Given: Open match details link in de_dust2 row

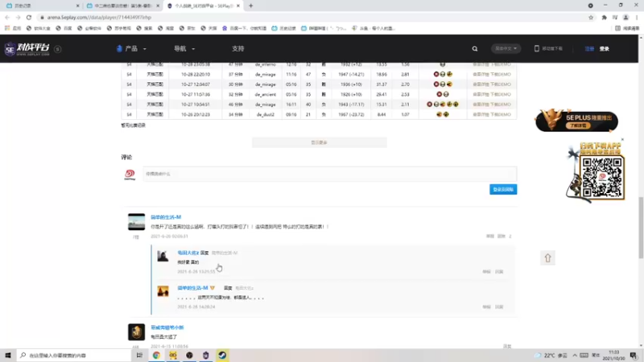Looking at the screenshot, I should 480,114.
